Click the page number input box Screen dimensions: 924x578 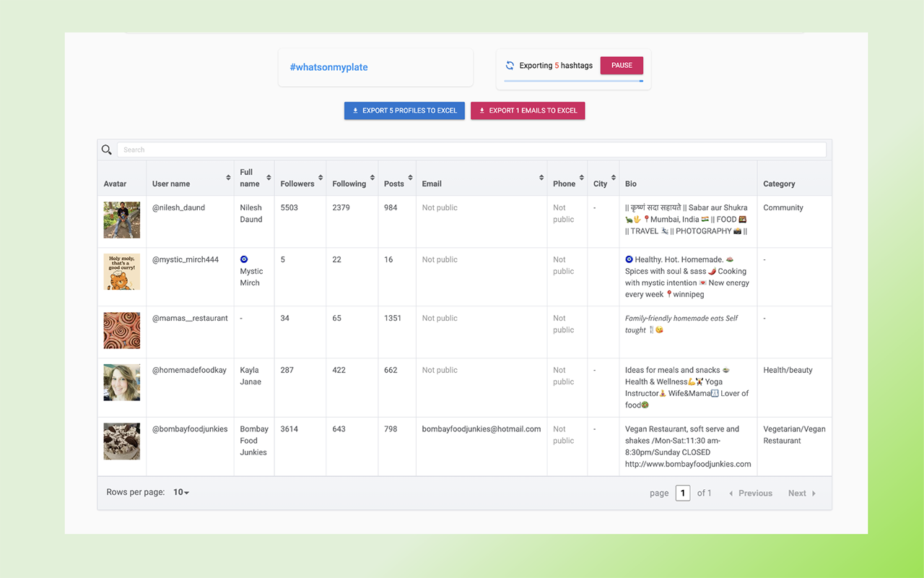click(x=682, y=493)
